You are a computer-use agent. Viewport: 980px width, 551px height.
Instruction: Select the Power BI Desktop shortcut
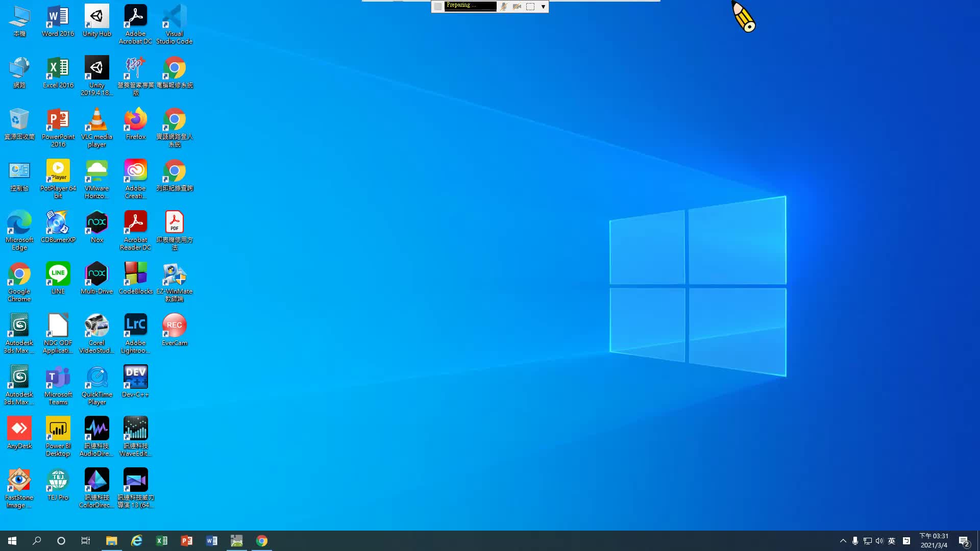58,437
